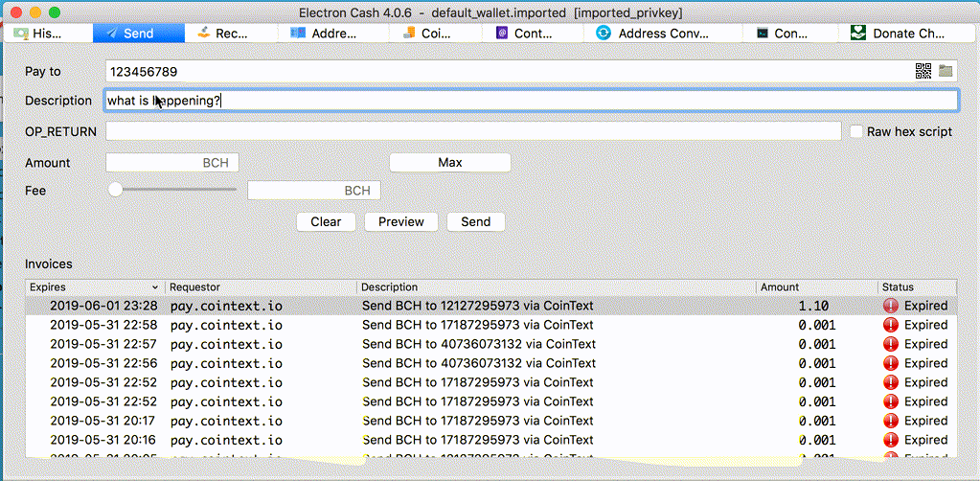Click the Contacts tab @ icon
The width and height of the screenshot is (980, 481).
[501, 34]
